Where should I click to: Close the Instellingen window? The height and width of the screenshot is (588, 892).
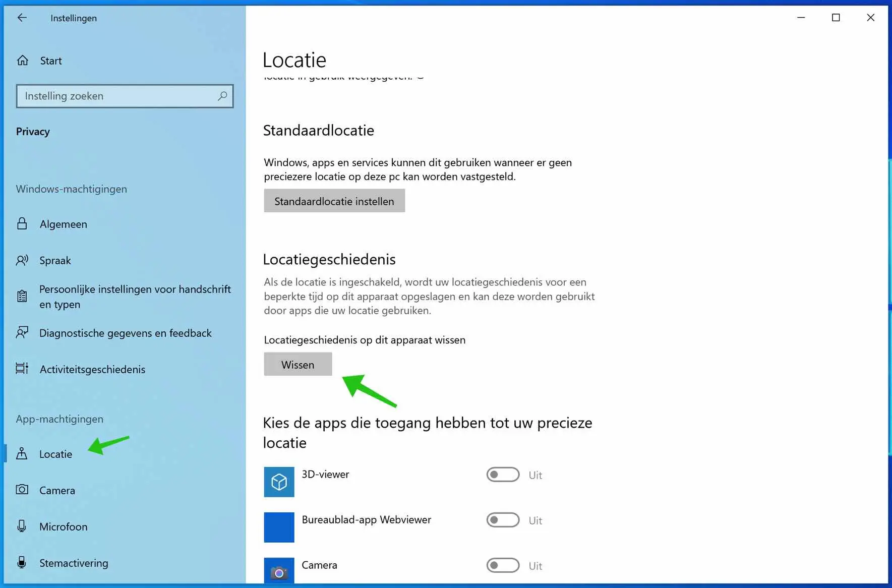[870, 18]
